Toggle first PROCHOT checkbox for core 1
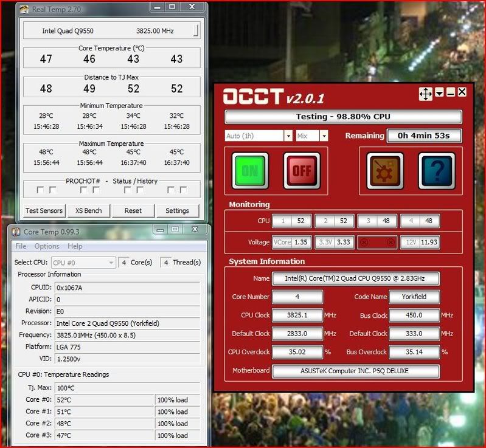 [x=40, y=190]
